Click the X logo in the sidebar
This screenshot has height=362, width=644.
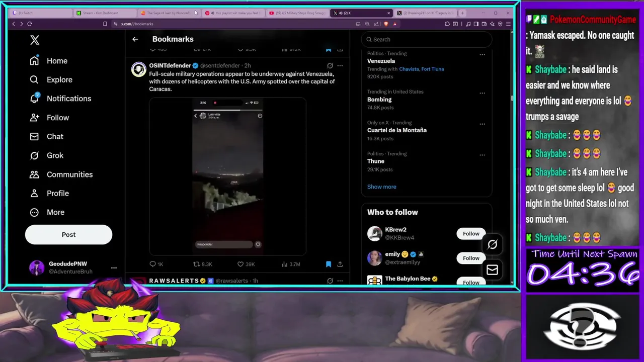pyautogui.click(x=34, y=40)
